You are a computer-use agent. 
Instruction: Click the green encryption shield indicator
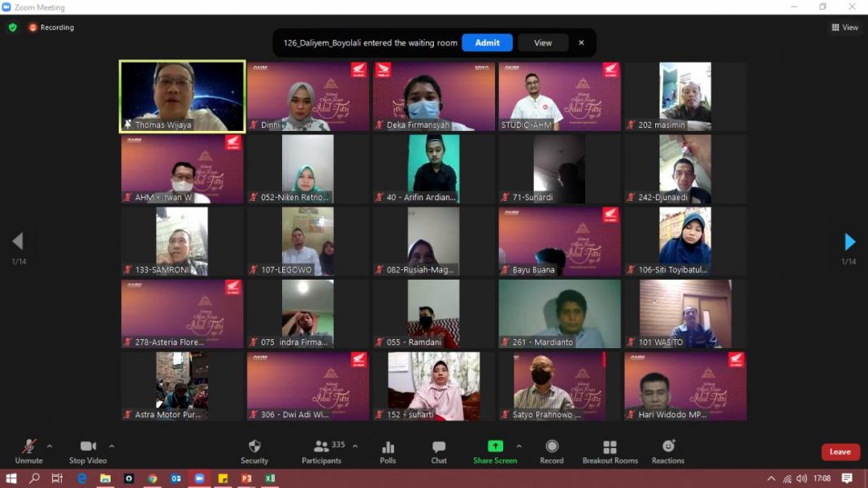click(x=13, y=28)
